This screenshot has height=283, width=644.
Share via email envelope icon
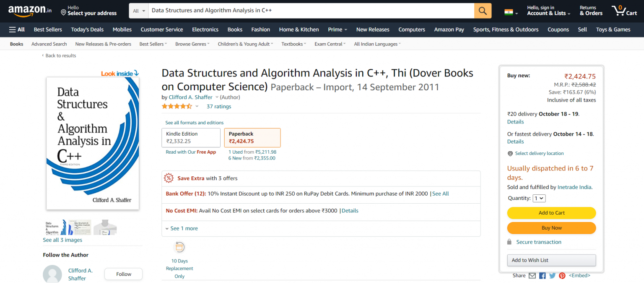532,276
